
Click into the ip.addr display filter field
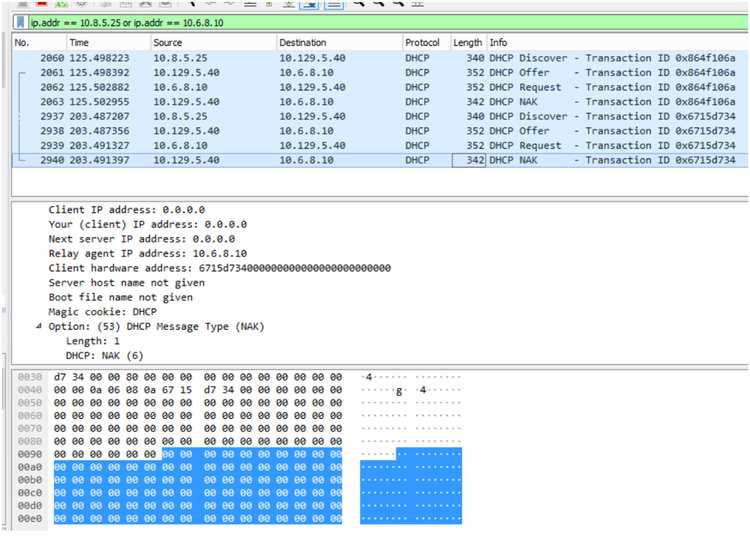300,22
